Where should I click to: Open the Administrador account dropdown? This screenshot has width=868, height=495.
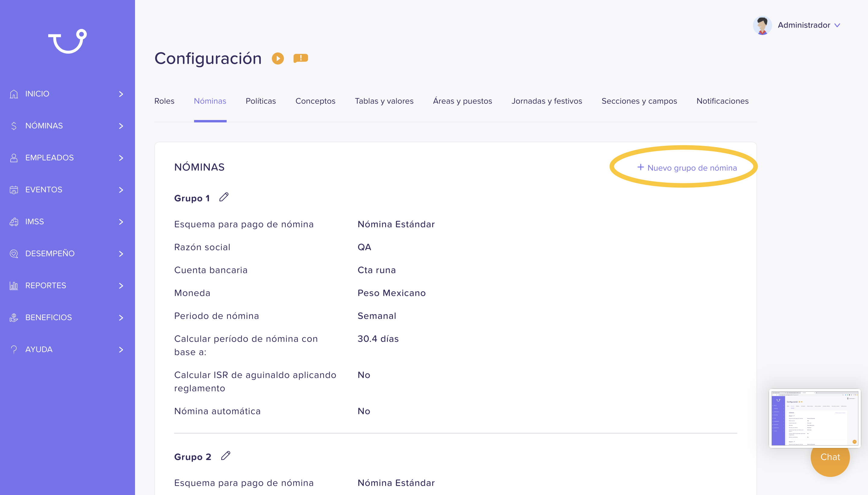pos(809,25)
